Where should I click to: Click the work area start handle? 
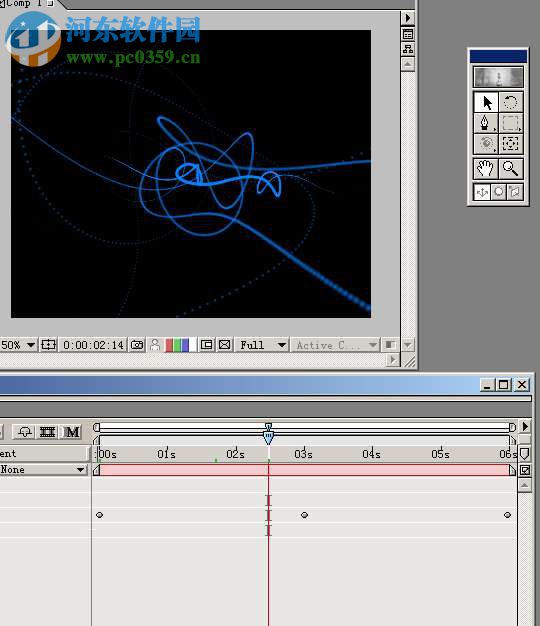click(x=96, y=440)
